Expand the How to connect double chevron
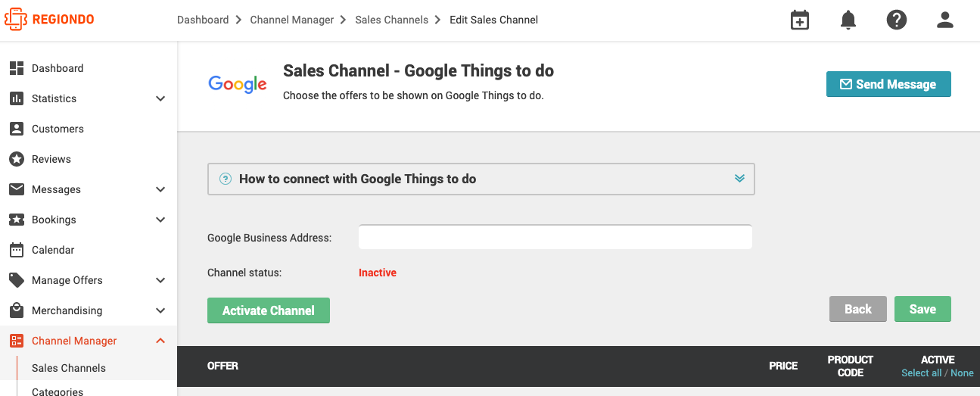The height and width of the screenshot is (396, 980). tap(739, 179)
